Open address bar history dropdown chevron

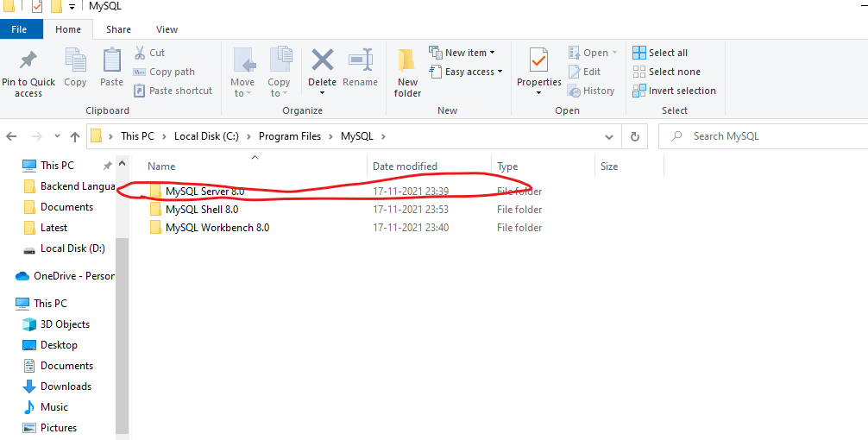click(x=609, y=136)
